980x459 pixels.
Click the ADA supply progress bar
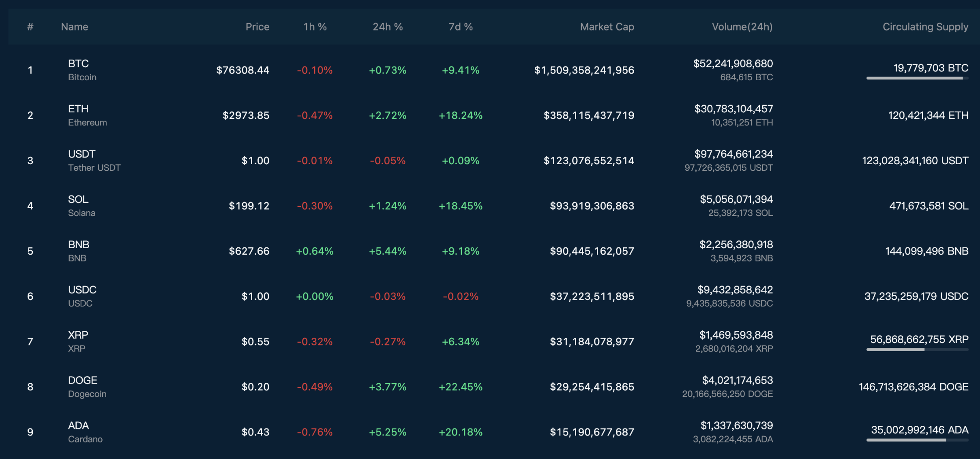pos(918,440)
